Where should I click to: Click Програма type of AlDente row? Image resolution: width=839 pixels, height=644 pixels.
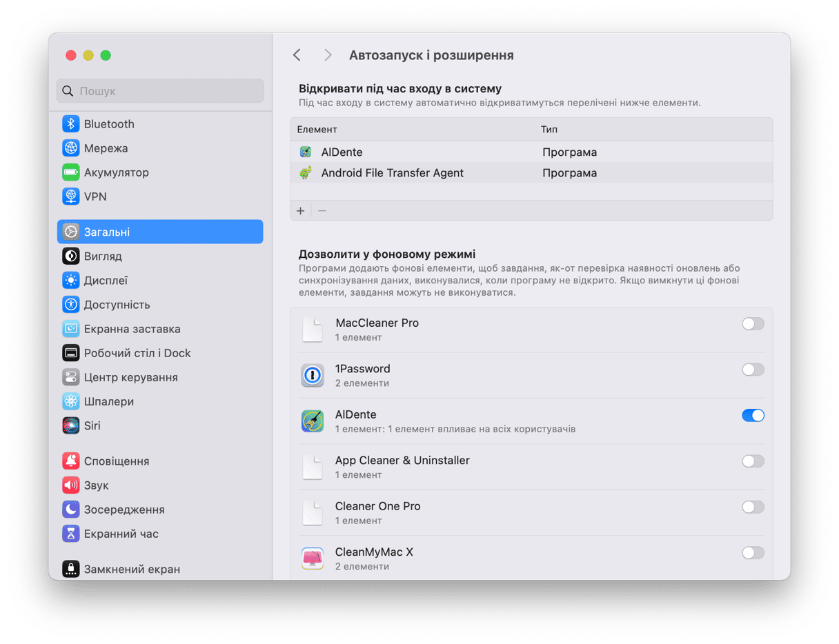point(569,152)
